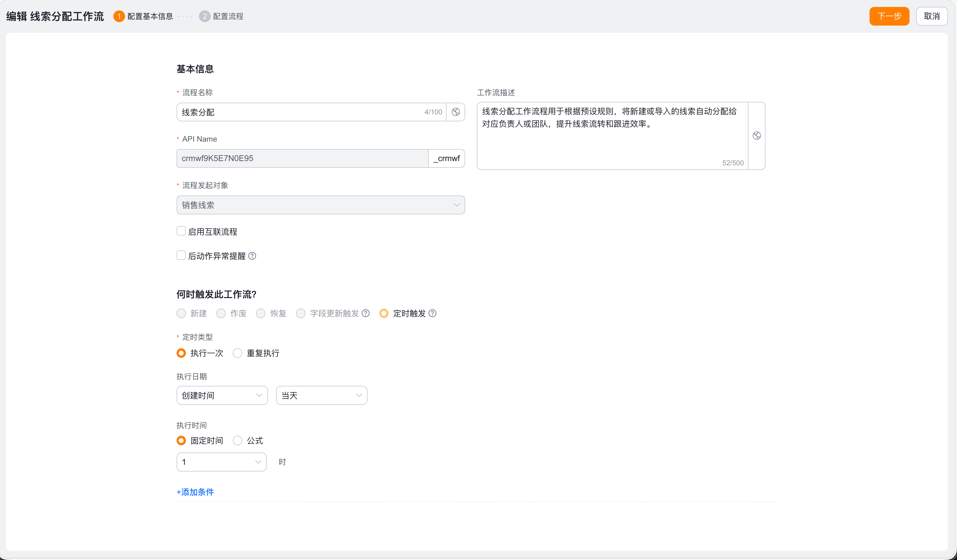Expand the 当天 dropdown
The width and height of the screenshot is (957, 560).
click(x=322, y=395)
